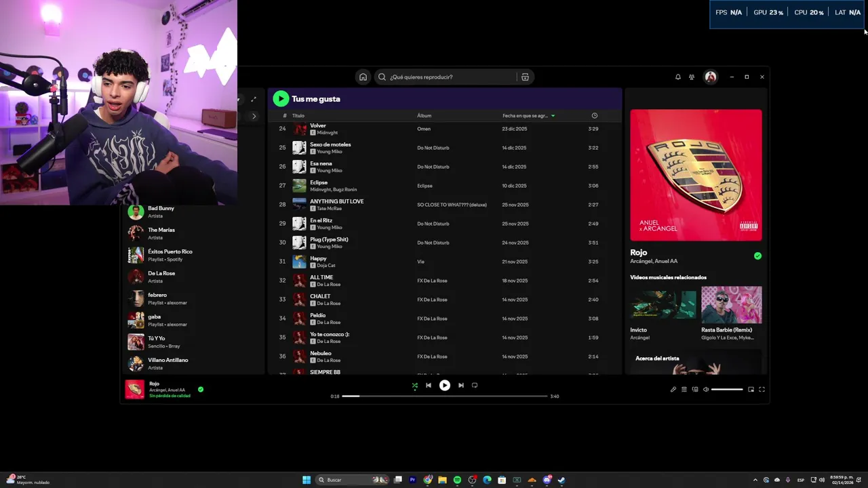The image size is (868, 488).
Task: Open Microsoft Edge from the taskbar
Action: (x=487, y=480)
